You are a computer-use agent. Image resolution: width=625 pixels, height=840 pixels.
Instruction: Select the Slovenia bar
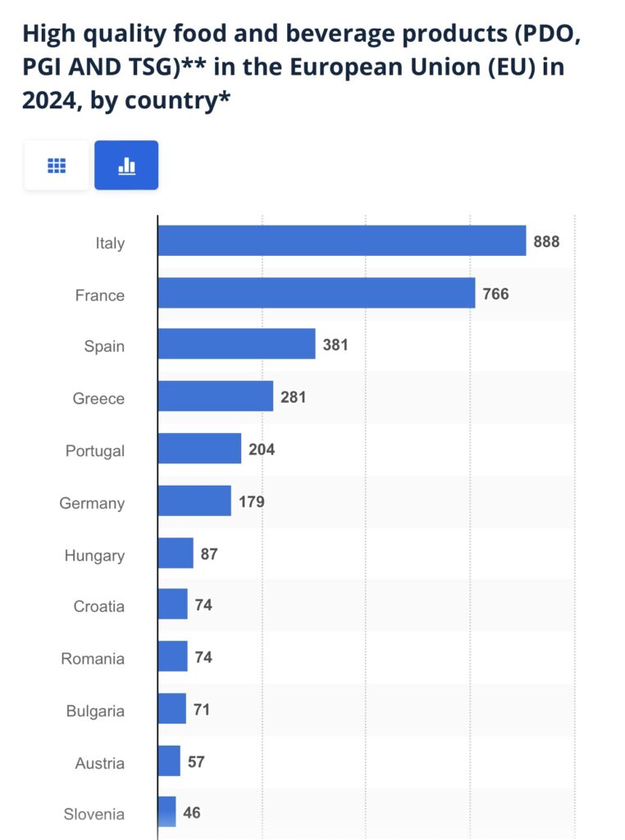pos(167,812)
